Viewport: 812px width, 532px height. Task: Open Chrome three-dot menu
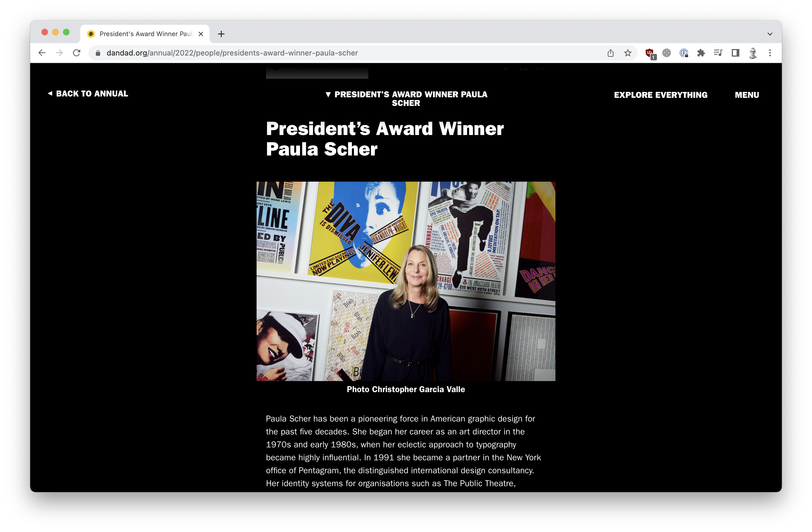tap(770, 53)
